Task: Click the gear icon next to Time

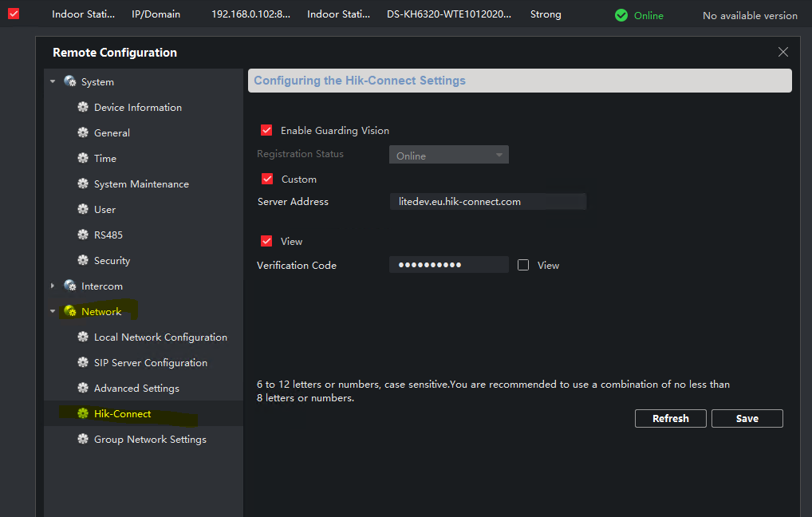Action: pyautogui.click(x=82, y=158)
